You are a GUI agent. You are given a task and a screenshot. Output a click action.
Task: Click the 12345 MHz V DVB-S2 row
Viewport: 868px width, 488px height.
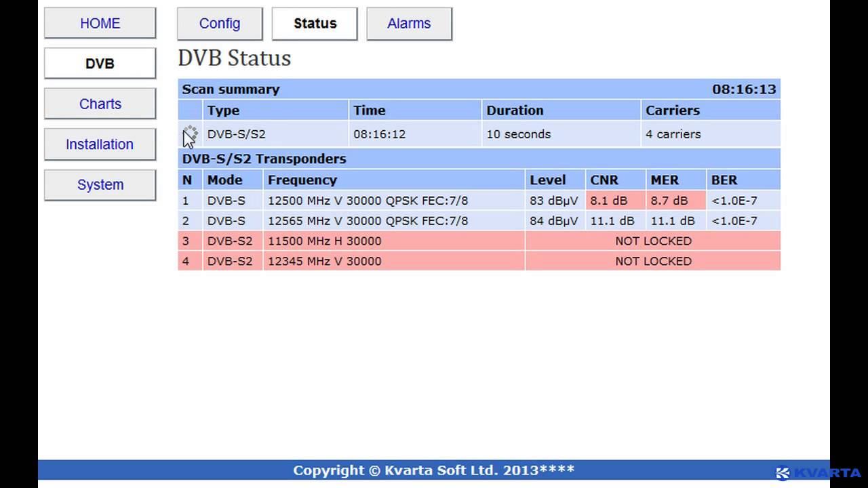point(324,262)
